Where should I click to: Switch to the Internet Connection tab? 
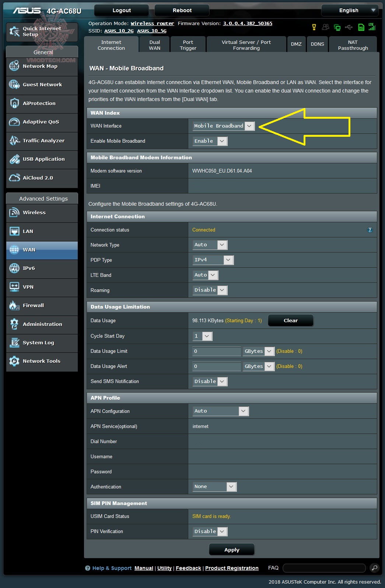tap(111, 45)
